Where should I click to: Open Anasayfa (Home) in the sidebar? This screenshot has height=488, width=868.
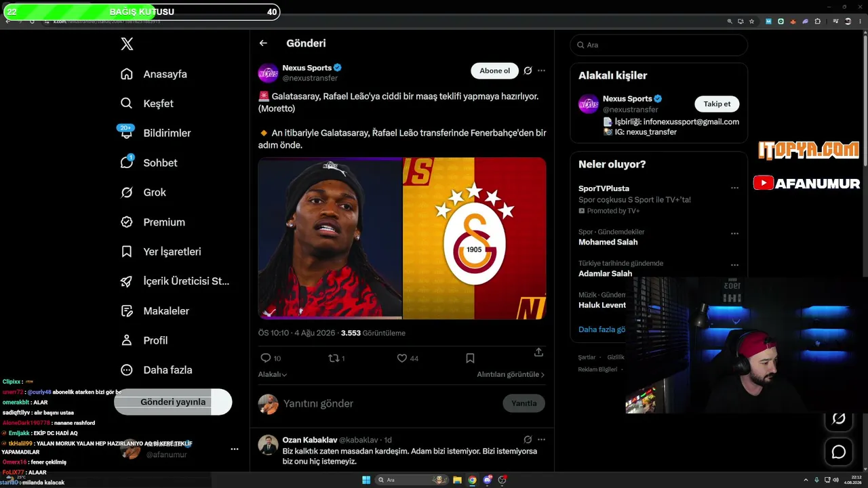153,74
